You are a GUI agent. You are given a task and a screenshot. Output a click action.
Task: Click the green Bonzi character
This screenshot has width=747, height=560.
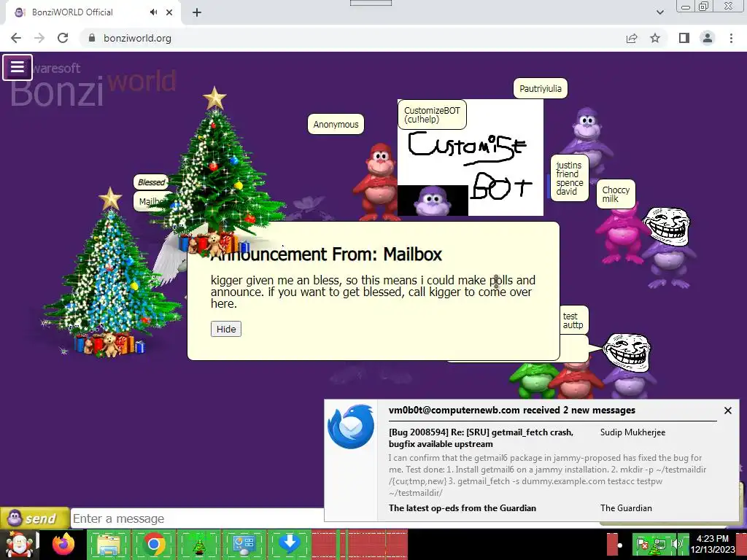click(531, 381)
